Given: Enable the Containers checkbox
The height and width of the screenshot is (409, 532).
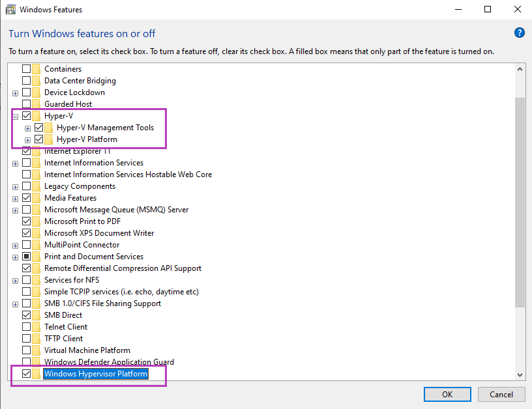Looking at the screenshot, I should (26, 69).
